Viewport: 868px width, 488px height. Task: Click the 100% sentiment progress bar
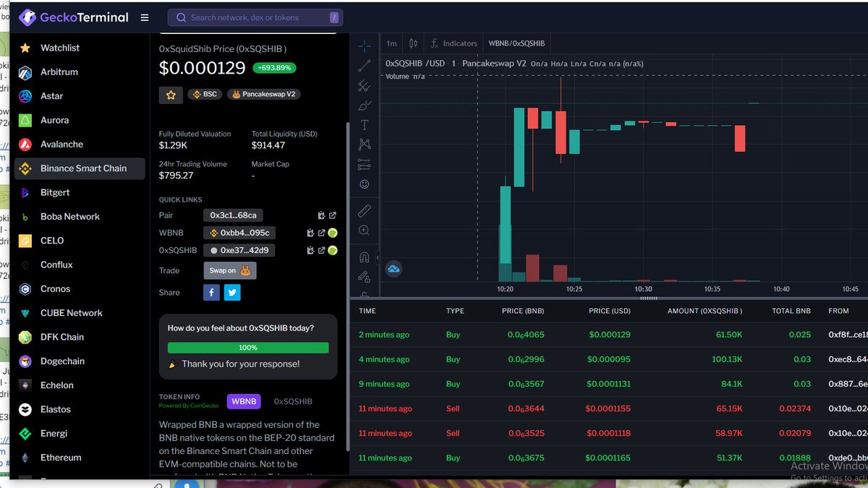248,348
